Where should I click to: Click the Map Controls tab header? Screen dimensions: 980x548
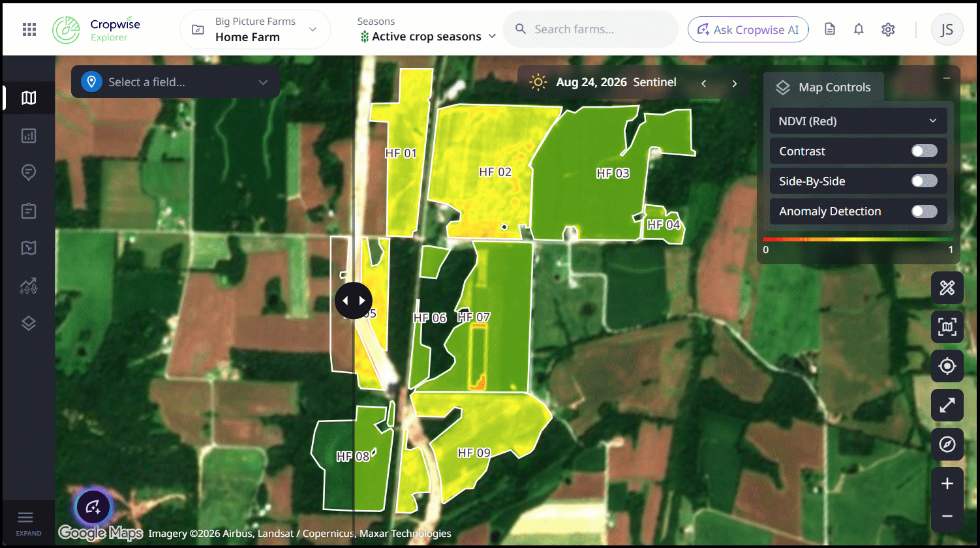point(823,87)
